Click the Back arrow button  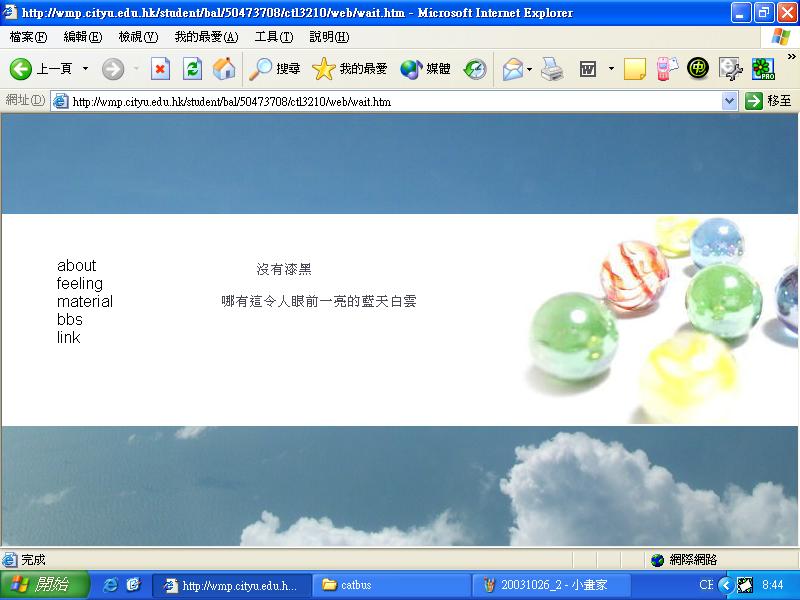tap(21, 69)
